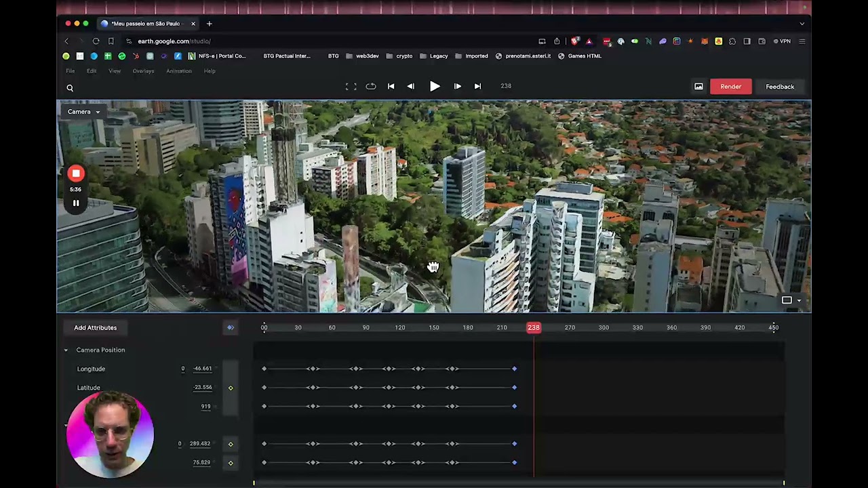The image size is (868, 488).
Task: Jump to first frame
Action: 391,87
